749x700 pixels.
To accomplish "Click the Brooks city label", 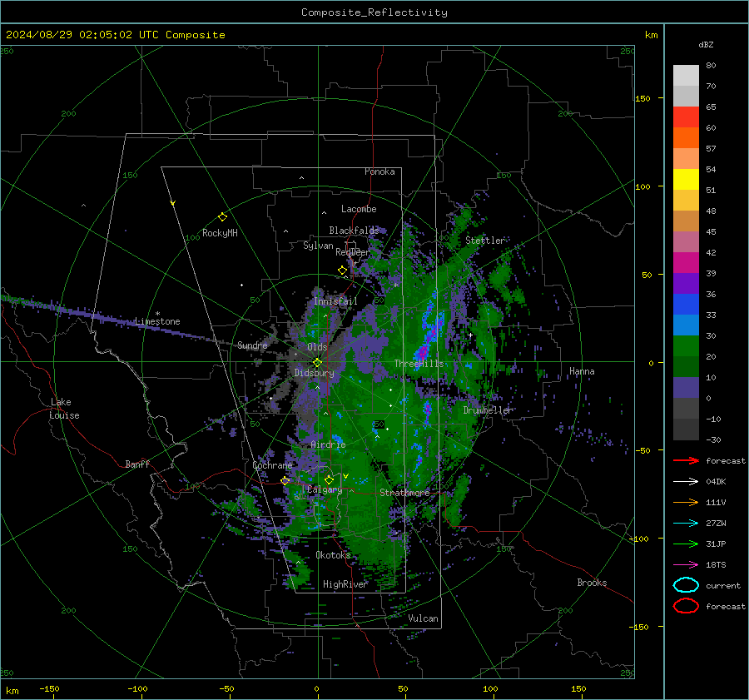I will point(592,583).
